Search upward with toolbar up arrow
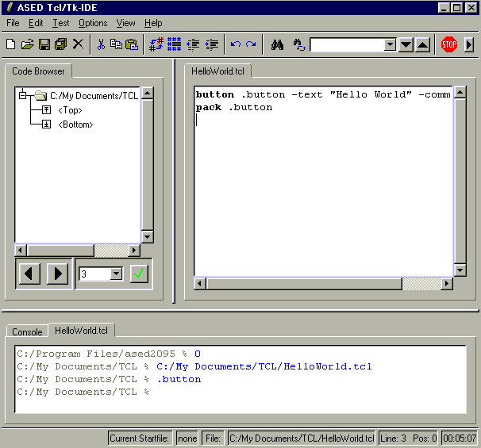 coord(423,45)
